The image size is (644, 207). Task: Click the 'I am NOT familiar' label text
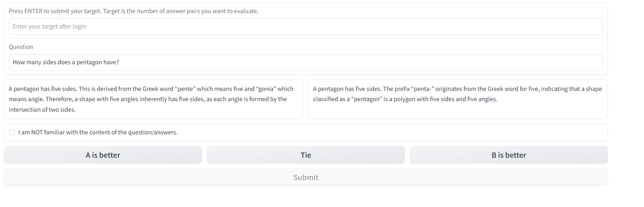[98, 133]
